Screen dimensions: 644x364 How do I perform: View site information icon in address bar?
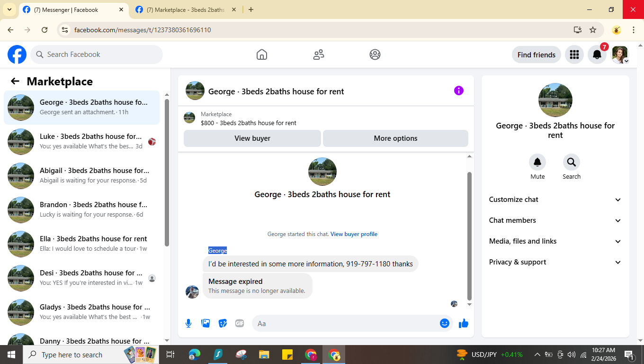tap(65, 30)
